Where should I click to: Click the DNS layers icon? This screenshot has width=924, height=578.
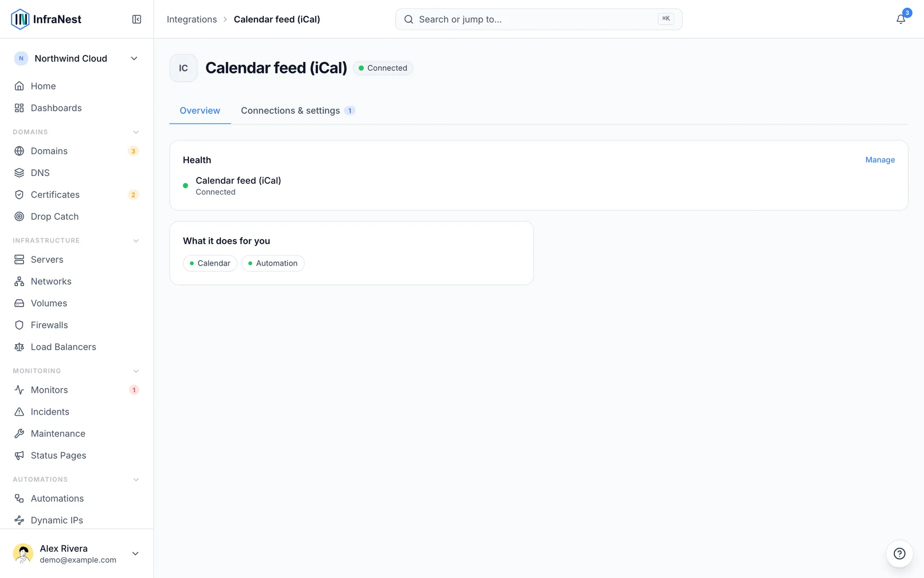click(x=19, y=173)
